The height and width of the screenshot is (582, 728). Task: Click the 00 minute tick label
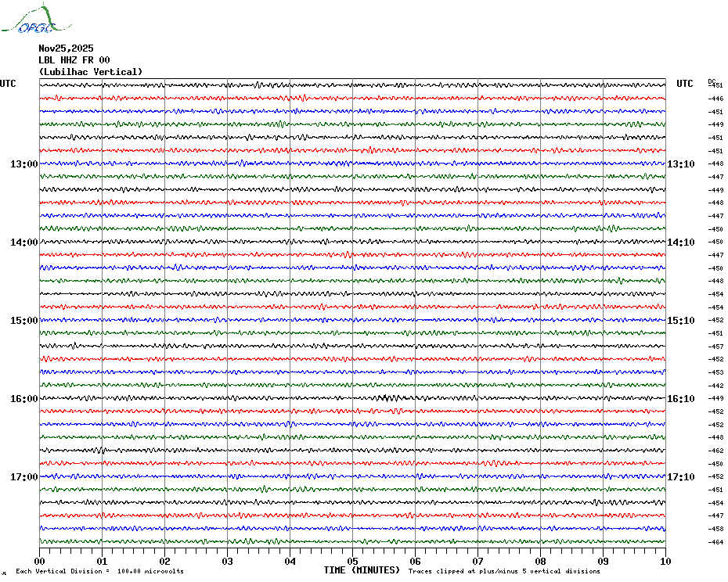[39, 561]
